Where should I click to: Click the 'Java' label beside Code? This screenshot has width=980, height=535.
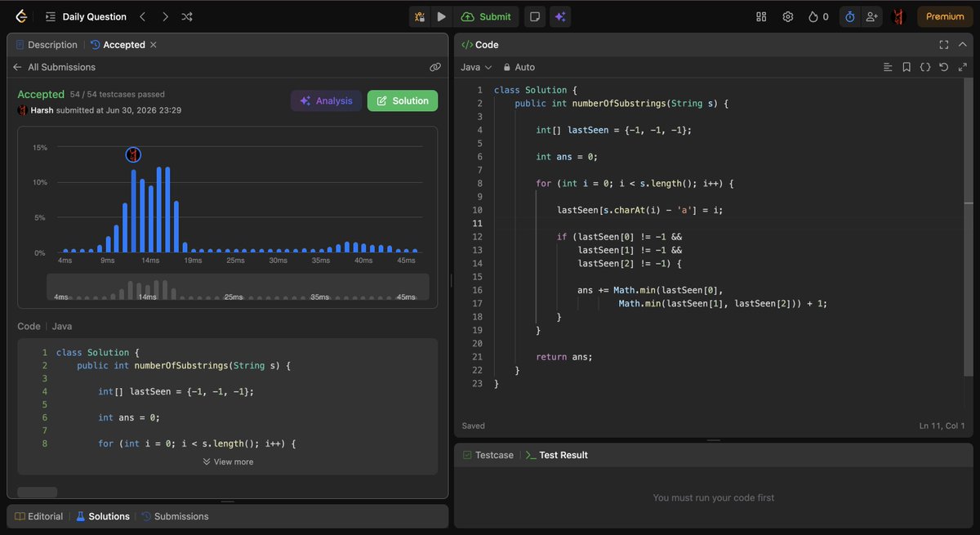pos(62,326)
